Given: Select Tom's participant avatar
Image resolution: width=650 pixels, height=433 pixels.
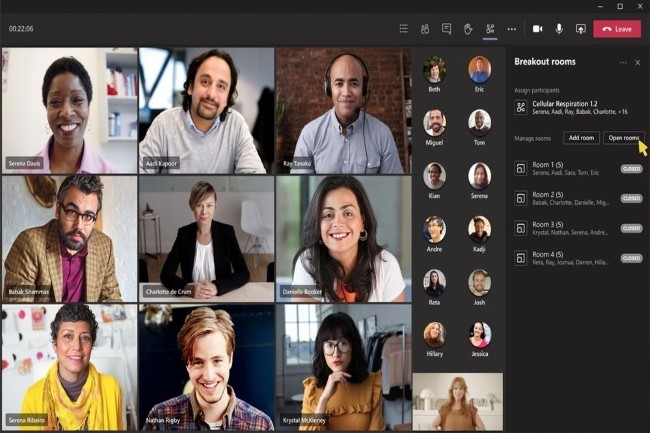Looking at the screenshot, I should coord(480,122).
